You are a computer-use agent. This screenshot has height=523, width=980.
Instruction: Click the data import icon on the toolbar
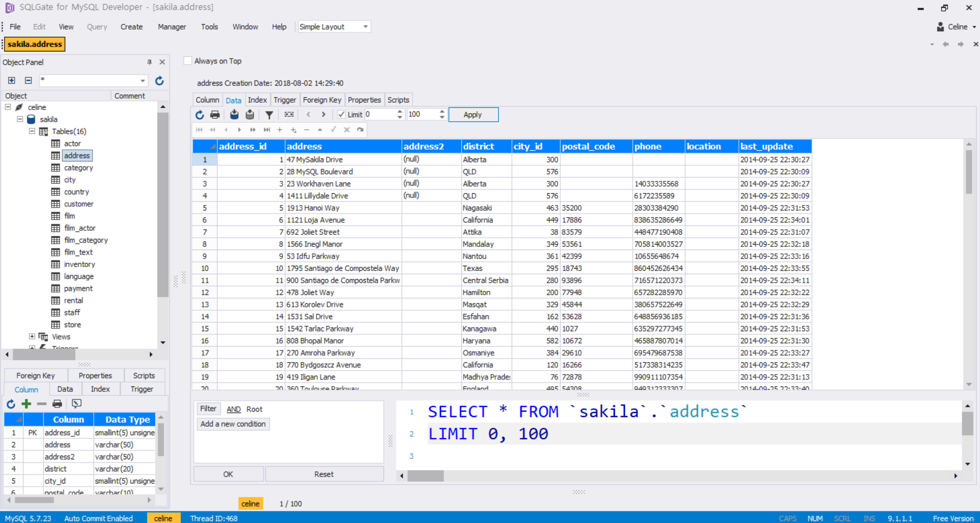tap(234, 114)
